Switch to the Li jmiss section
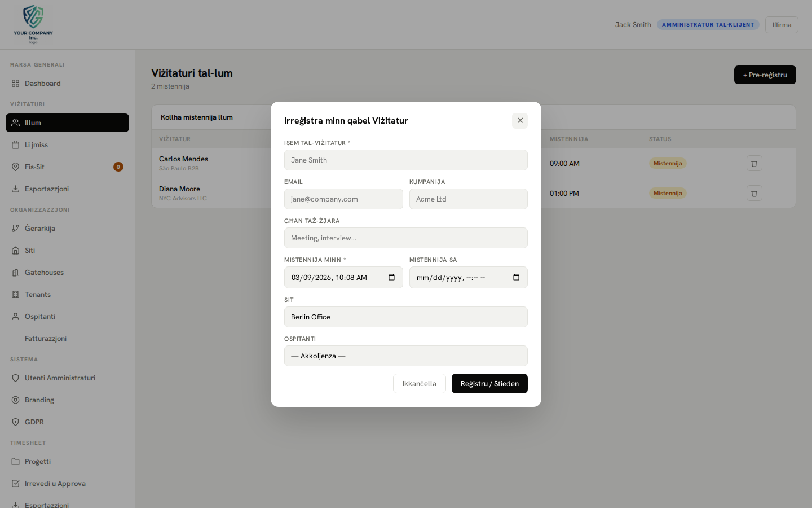The width and height of the screenshot is (812, 508). coord(15,144)
